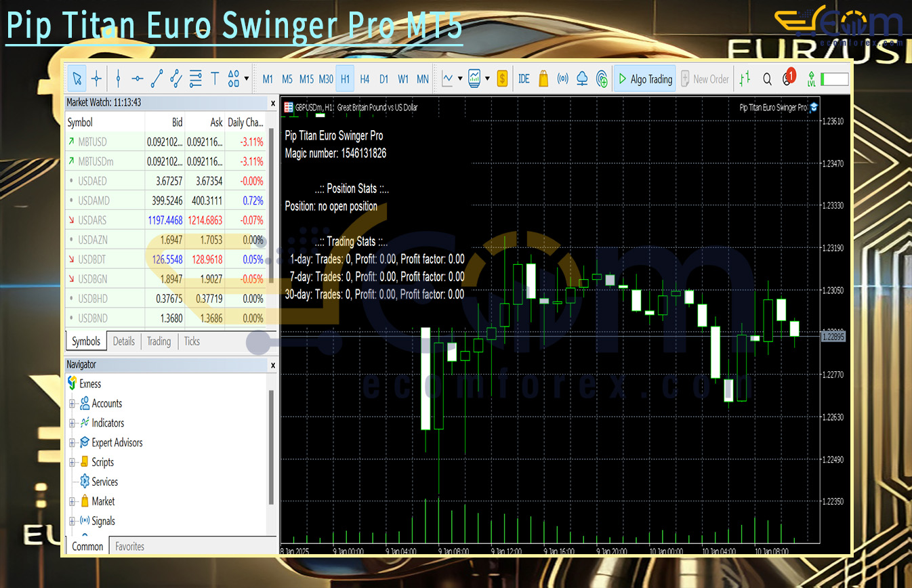Click the Daily Change column header
The width and height of the screenshot is (912, 588).
tap(245, 123)
